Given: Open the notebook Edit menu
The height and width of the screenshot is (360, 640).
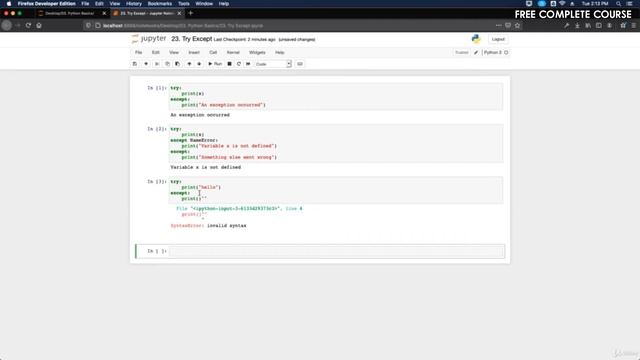Looking at the screenshot, I should tap(156, 53).
